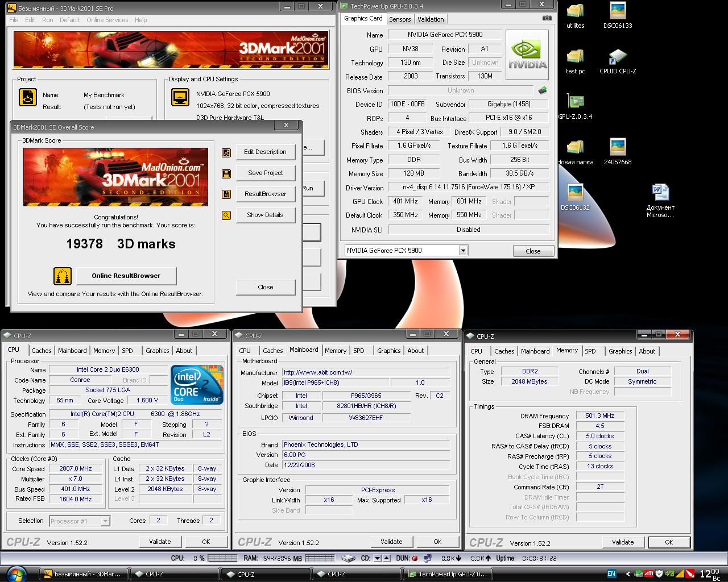The image size is (728, 582).
Task: Click Validate in the middle CPU-Z mainboard window
Action: point(391,542)
